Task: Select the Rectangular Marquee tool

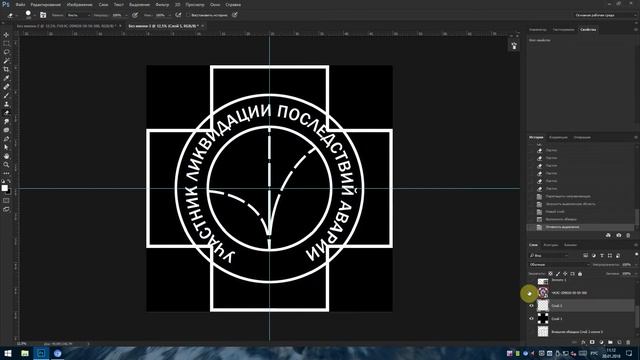Action: coord(6,43)
